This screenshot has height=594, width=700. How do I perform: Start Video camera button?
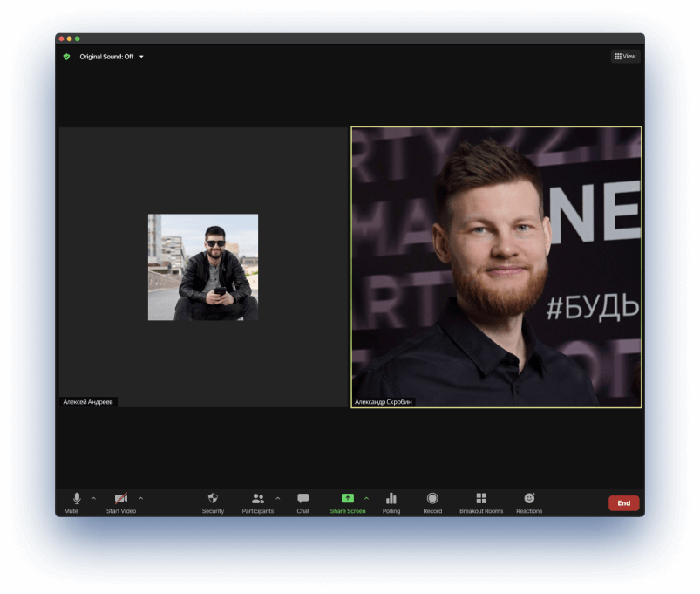121,503
